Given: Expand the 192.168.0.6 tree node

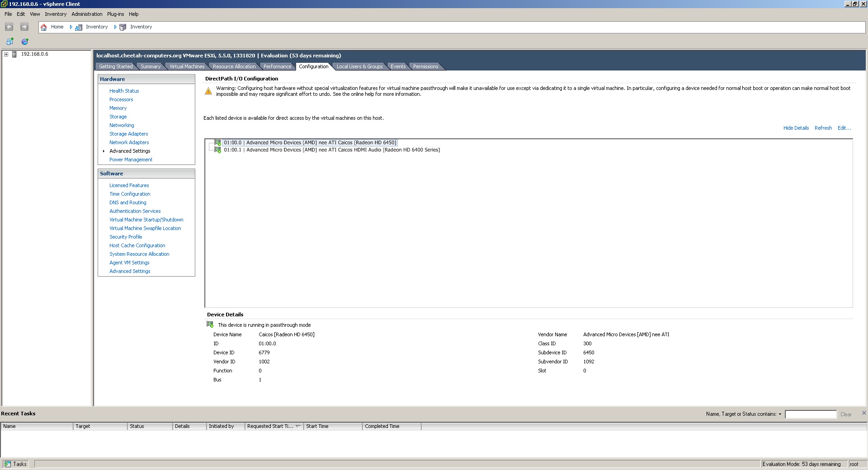Looking at the screenshot, I should (x=6, y=54).
